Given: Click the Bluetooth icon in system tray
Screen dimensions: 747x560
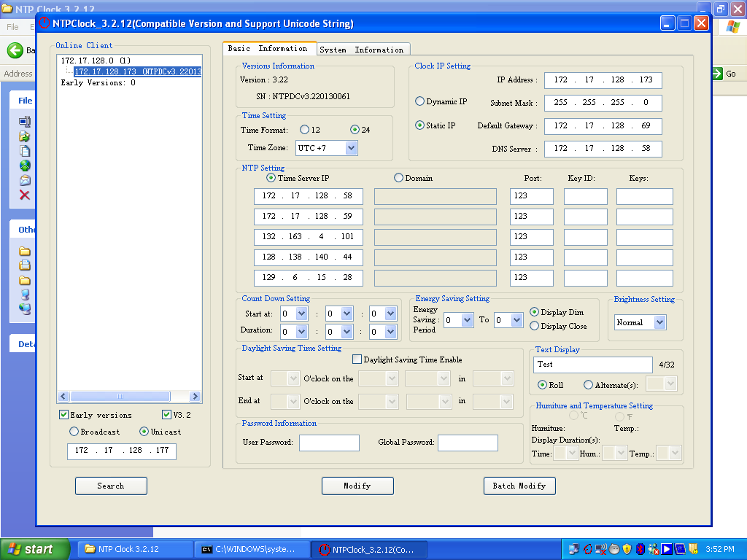Looking at the screenshot, I should (x=640, y=549).
